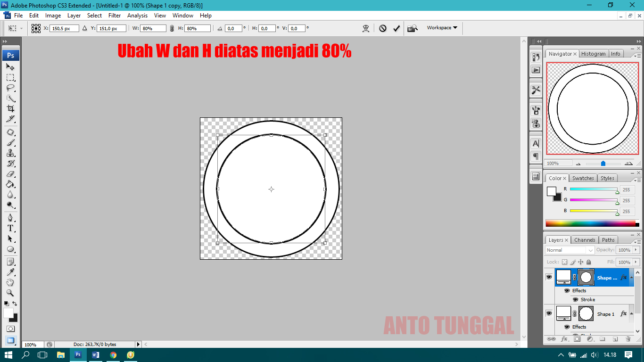Image resolution: width=644 pixels, height=362 pixels.
Task: Collapse effects of Shape 1 layer
Action: [x=631, y=313]
